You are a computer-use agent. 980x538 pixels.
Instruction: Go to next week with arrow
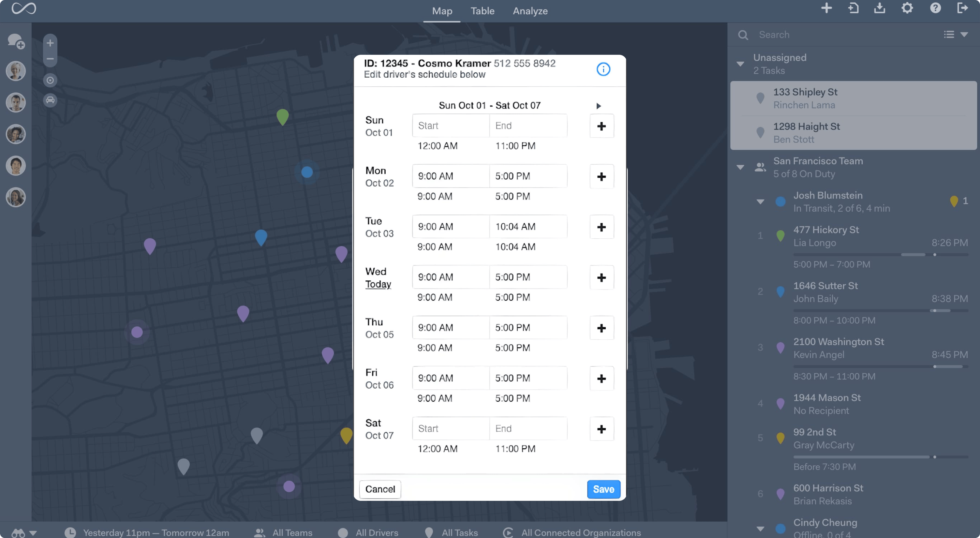(599, 106)
